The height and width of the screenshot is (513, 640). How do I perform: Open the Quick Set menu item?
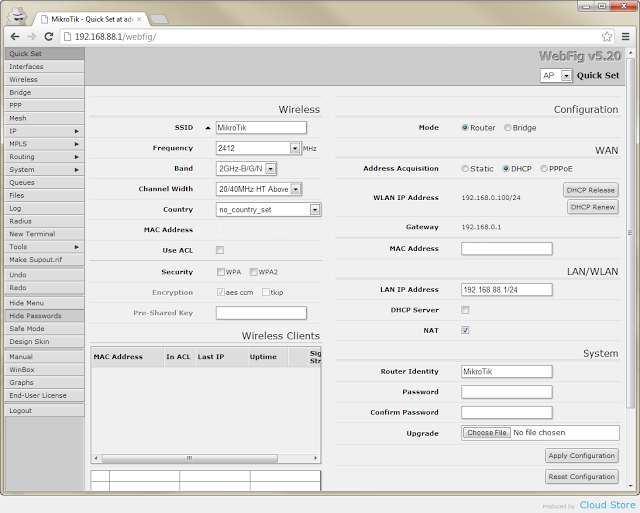click(44, 54)
